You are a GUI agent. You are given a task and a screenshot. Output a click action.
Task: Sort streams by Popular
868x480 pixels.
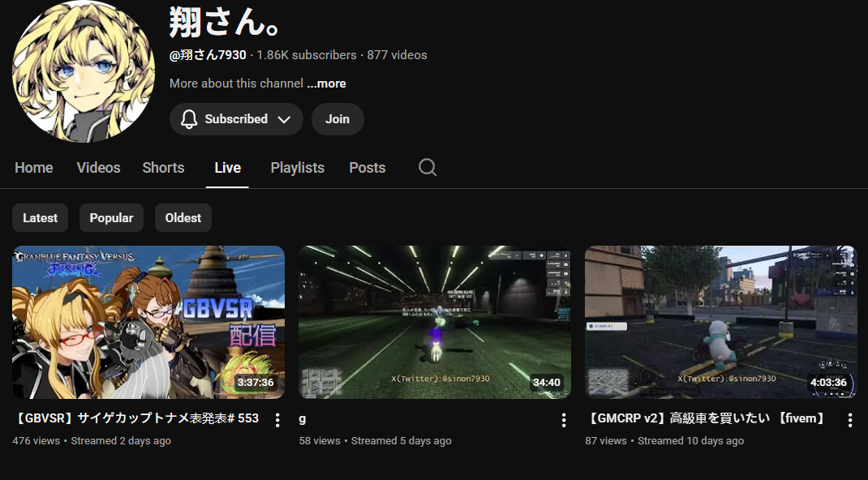[111, 218]
